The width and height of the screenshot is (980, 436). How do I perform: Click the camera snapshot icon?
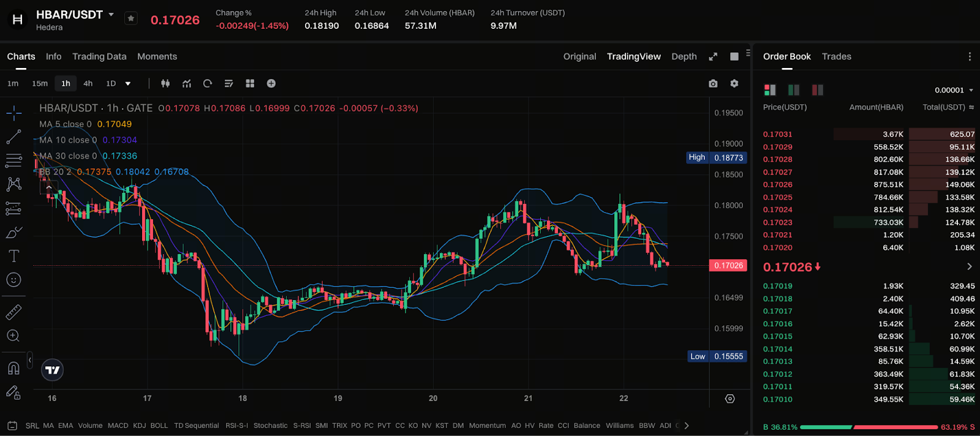pyautogui.click(x=713, y=83)
